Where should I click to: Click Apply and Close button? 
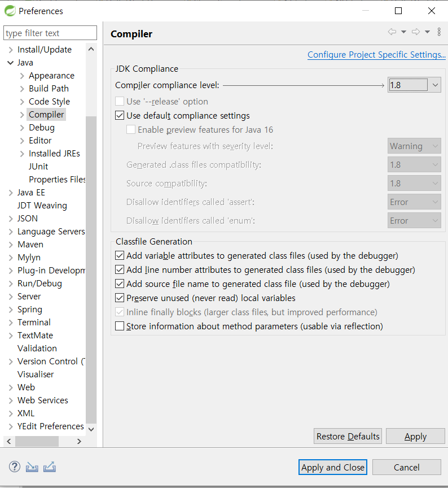[x=333, y=467]
